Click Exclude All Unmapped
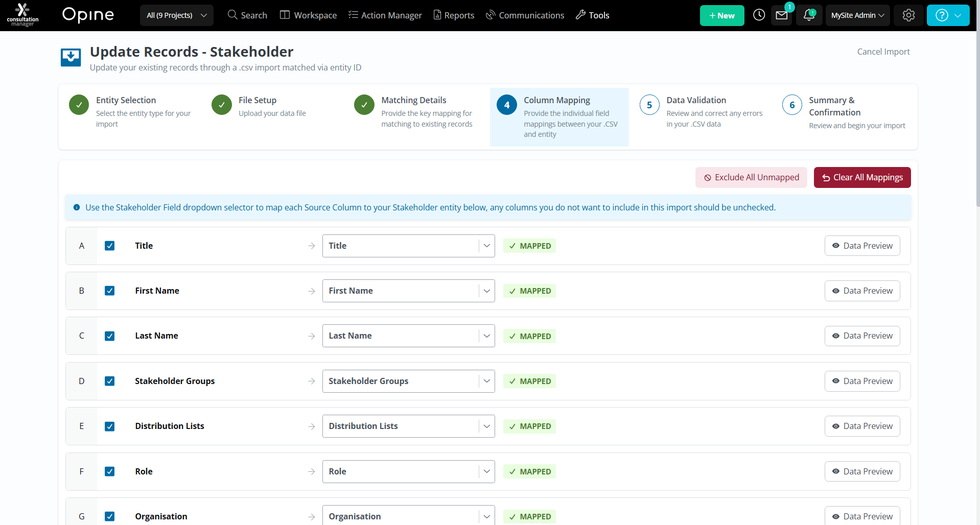980x525 pixels. [751, 177]
